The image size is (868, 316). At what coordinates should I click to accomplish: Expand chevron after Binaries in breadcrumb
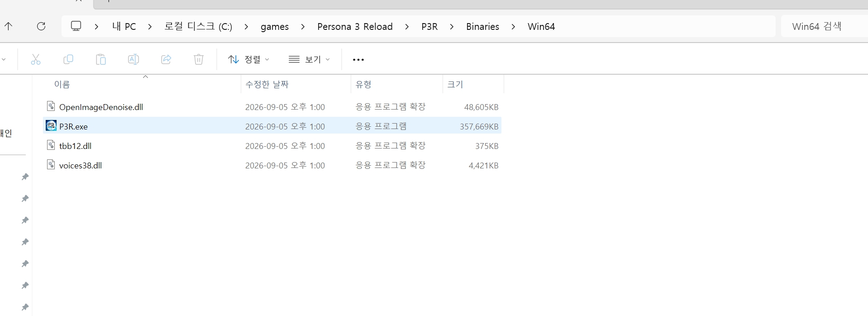[513, 27]
